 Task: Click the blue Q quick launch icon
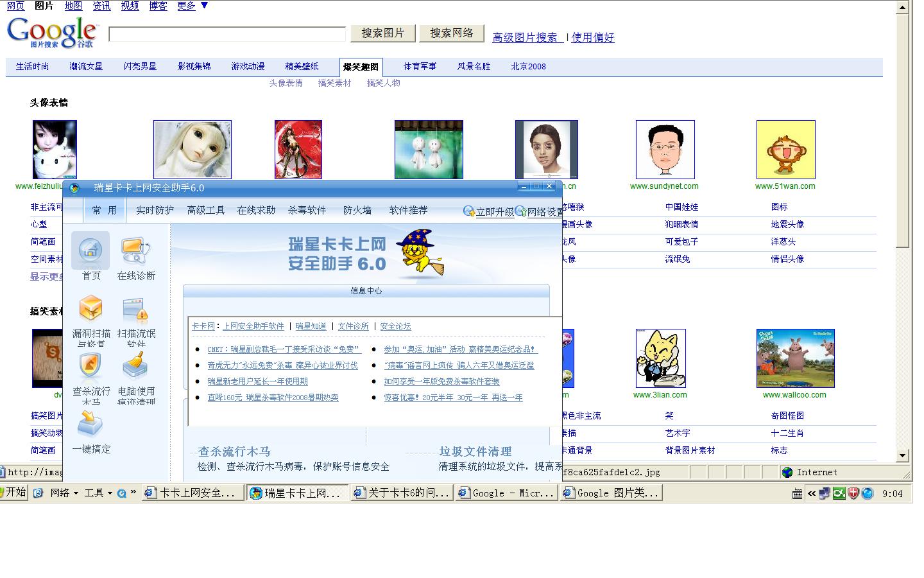coord(121,493)
